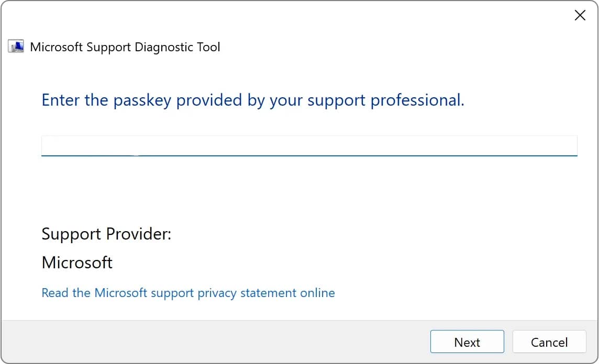Click the gray footer bar left of Next
Image resolution: width=599 pixels, height=364 pixels.
click(x=209, y=342)
